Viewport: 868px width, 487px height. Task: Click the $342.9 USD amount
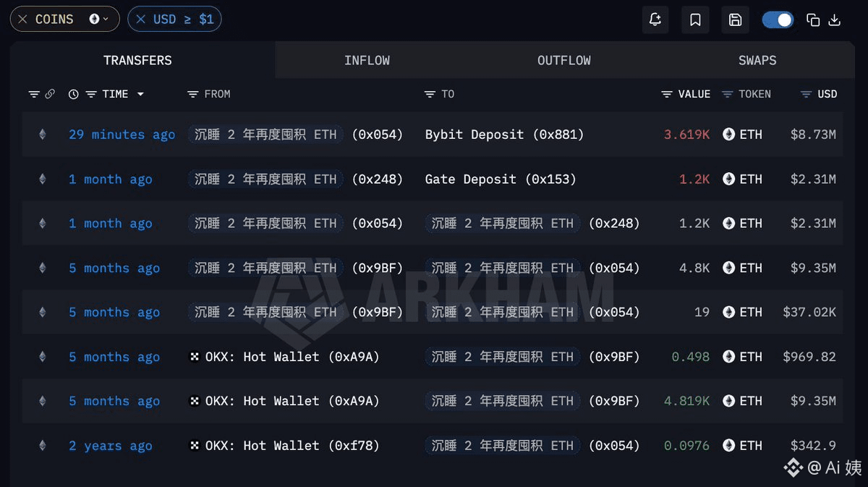(x=813, y=446)
